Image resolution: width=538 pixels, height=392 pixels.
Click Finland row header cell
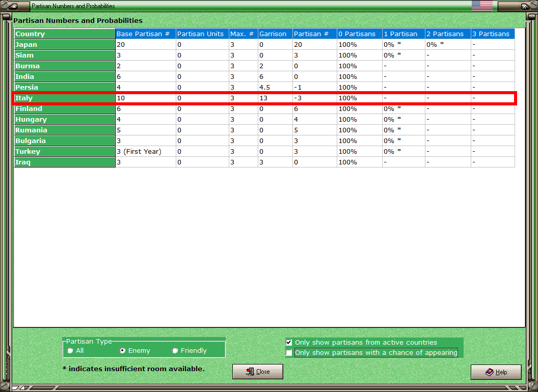point(65,109)
